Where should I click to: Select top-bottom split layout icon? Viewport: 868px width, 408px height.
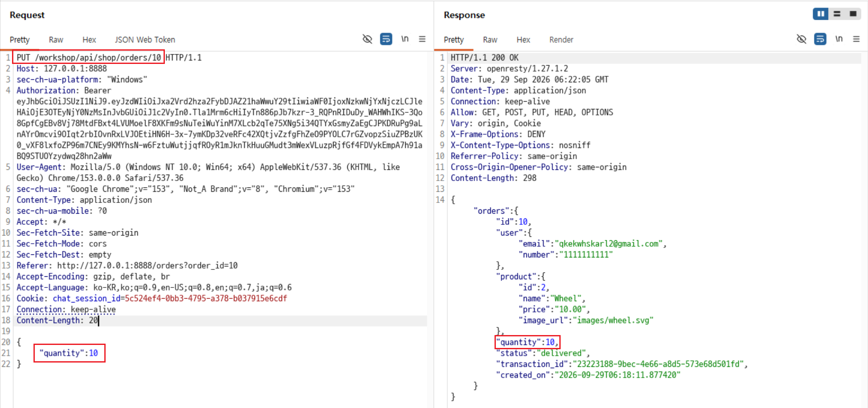(x=837, y=14)
